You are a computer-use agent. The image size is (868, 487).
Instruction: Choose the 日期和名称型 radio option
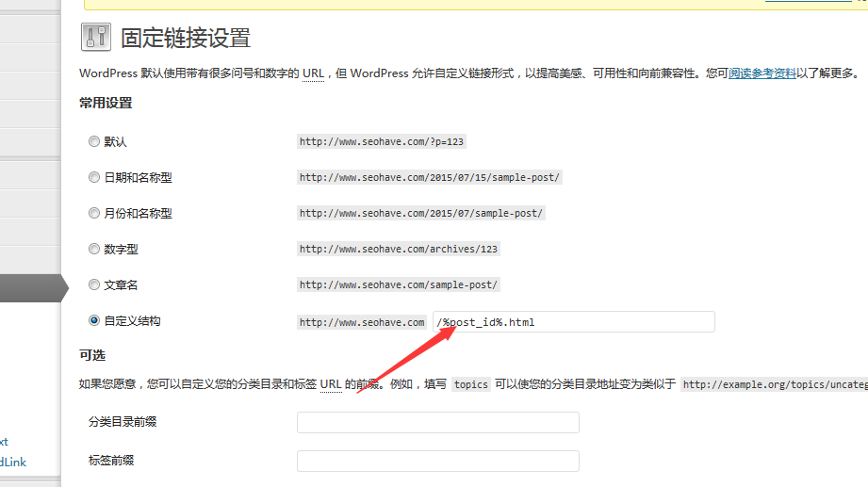click(x=94, y=177)
